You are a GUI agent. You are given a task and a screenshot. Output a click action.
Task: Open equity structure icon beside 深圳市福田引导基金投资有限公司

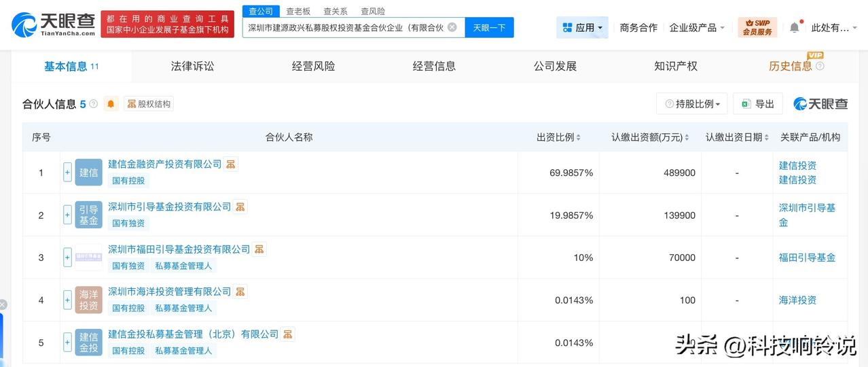tap(259, 249)
